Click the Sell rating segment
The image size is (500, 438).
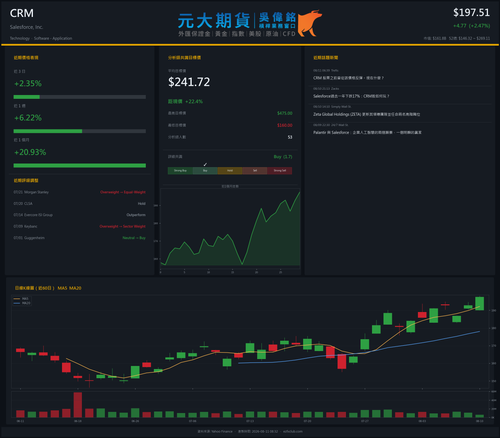tap(255, 171)
